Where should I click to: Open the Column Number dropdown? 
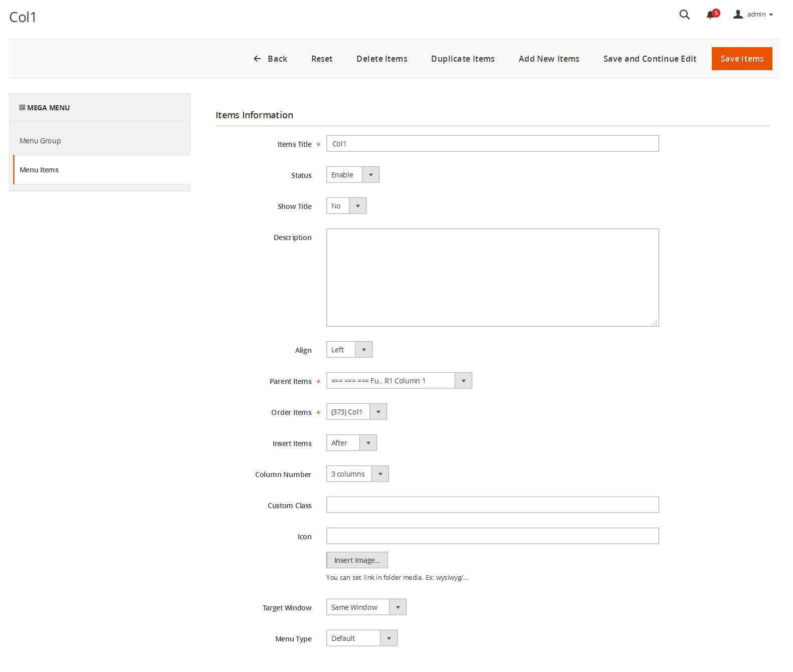(x=357, y=474)
